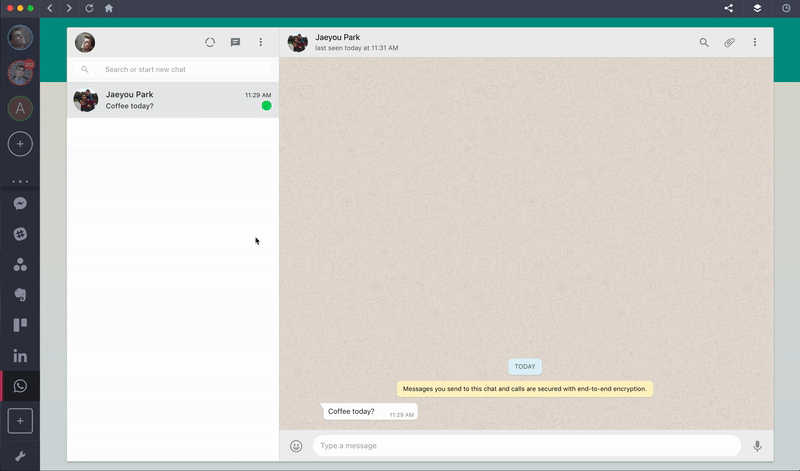Screen dimensions: 800x471
Task: Open the emoji picker
Action: click(x=296, y=446)
